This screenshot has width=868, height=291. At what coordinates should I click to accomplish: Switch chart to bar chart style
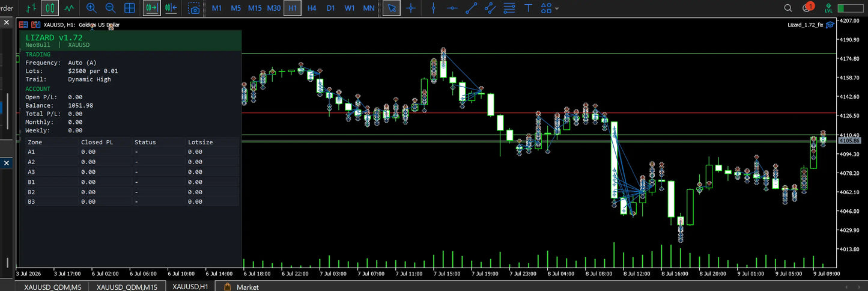click(31, 8)
